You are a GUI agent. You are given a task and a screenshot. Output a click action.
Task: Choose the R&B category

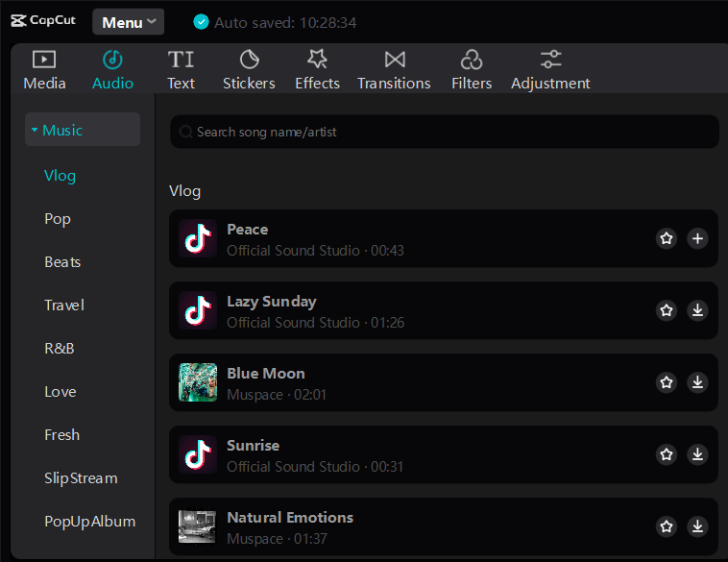[x=60, y=349]
